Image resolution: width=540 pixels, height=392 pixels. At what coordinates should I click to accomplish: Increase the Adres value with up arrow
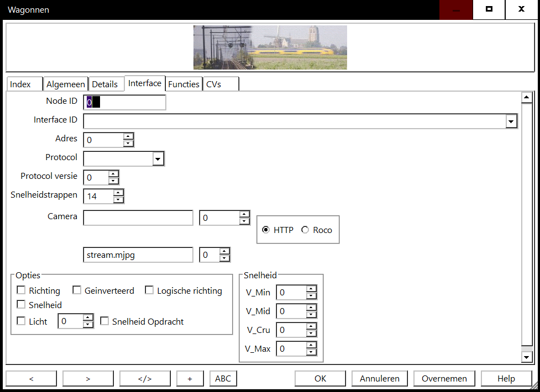pyautogui.click(x=128, y=136)
